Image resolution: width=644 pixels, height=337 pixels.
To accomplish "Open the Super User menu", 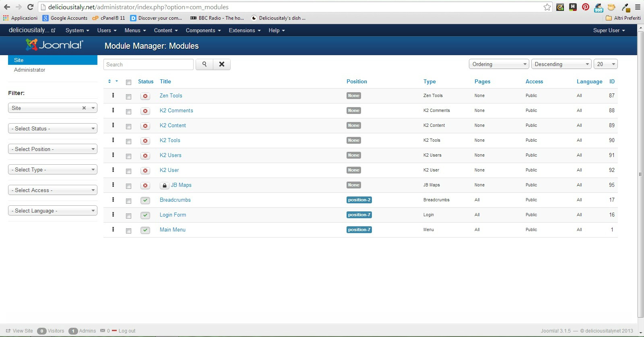I will tap(609, 30).
